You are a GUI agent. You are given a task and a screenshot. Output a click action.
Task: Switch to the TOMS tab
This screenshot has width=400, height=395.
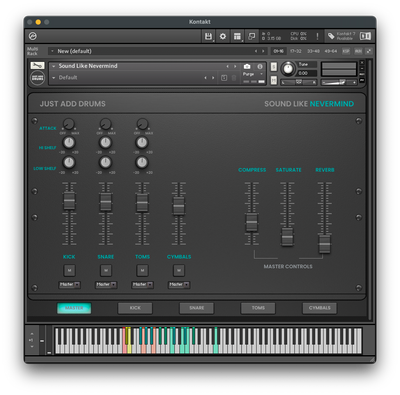click(258, 308)
